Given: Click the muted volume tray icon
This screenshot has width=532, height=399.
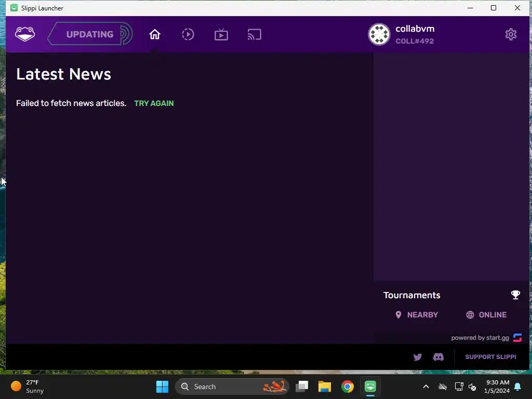Looking at the screenshot, I should (x=472, y=387).
